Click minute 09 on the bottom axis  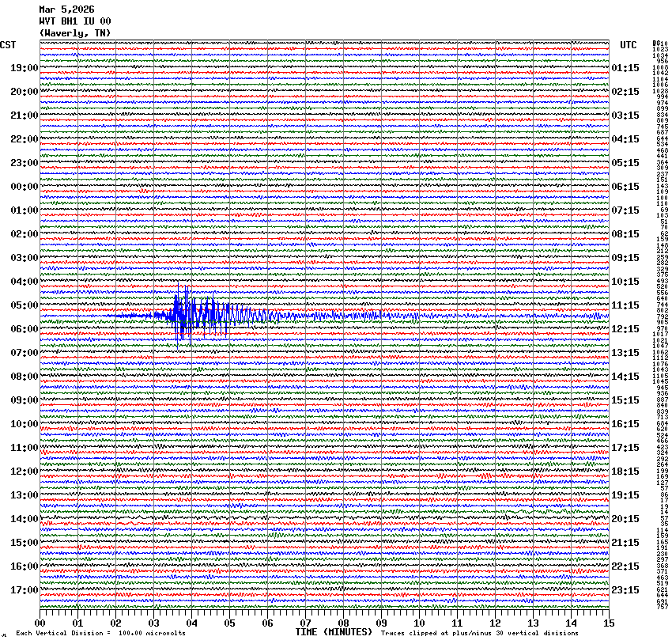[381, 623]
